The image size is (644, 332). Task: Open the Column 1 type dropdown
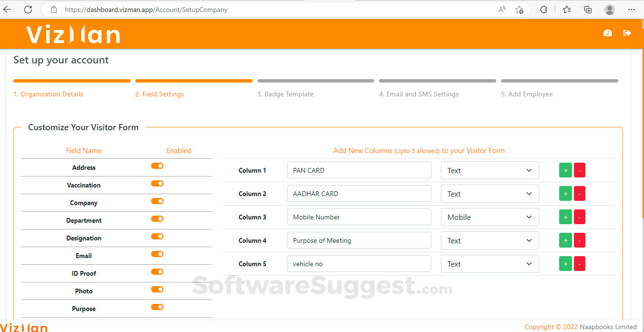pos(490,170)
